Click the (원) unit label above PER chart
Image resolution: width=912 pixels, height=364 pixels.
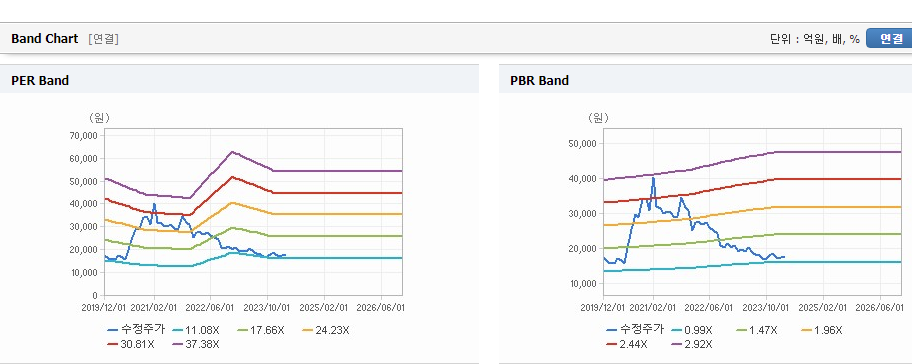[x=99, y=118]
